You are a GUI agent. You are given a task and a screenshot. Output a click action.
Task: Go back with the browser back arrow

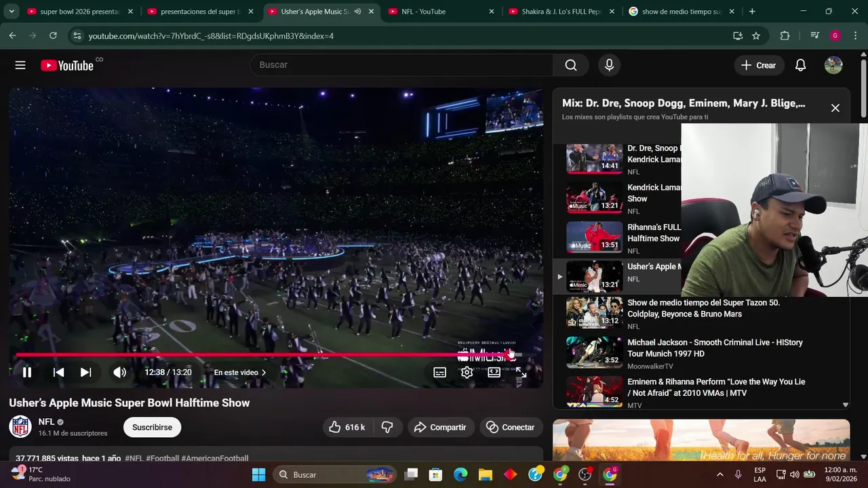[12, 36]
